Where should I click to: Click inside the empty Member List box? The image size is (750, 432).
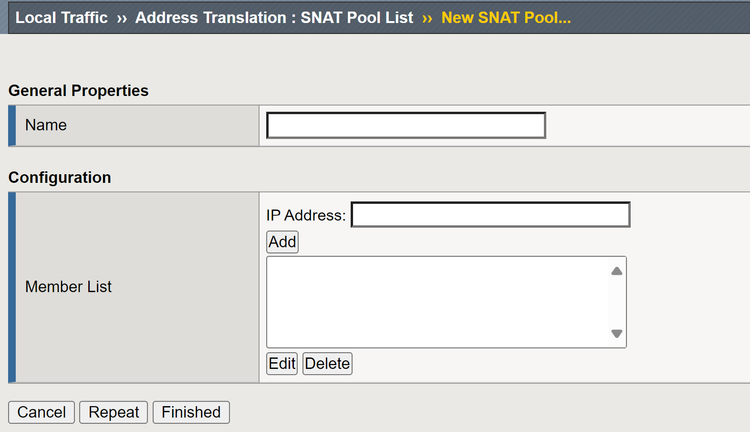[436, 302]
